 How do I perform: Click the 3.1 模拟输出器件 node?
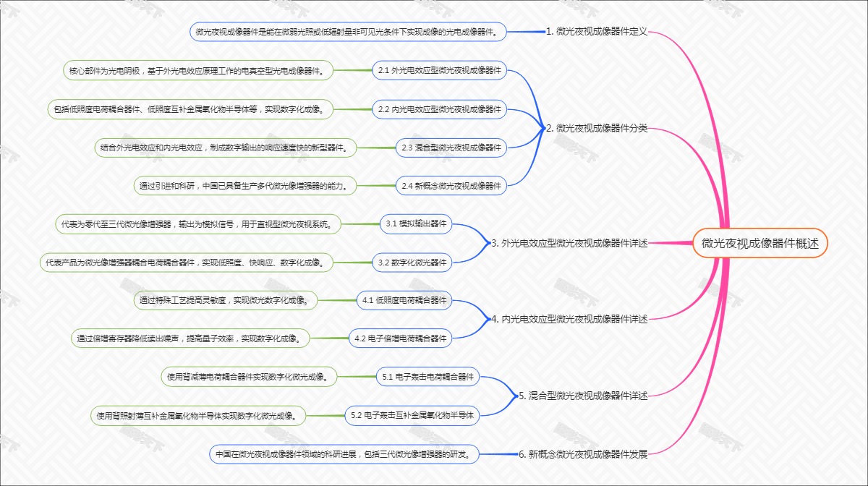tap(416, 224)
